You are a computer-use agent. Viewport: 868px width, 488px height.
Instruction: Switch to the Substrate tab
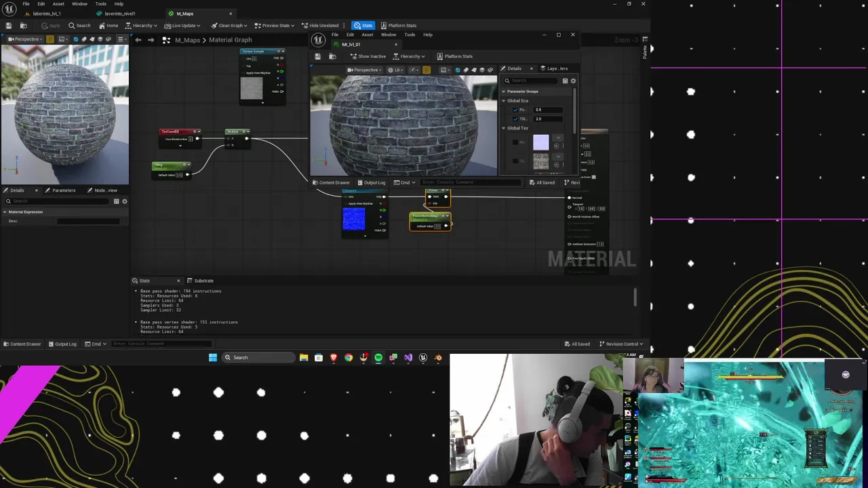[201, 281]
